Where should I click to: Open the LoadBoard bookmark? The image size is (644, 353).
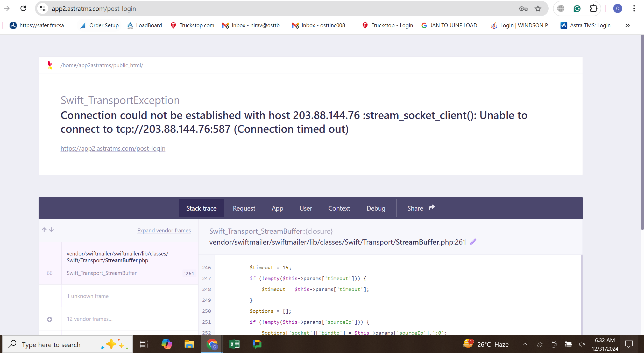coord(145,25)
